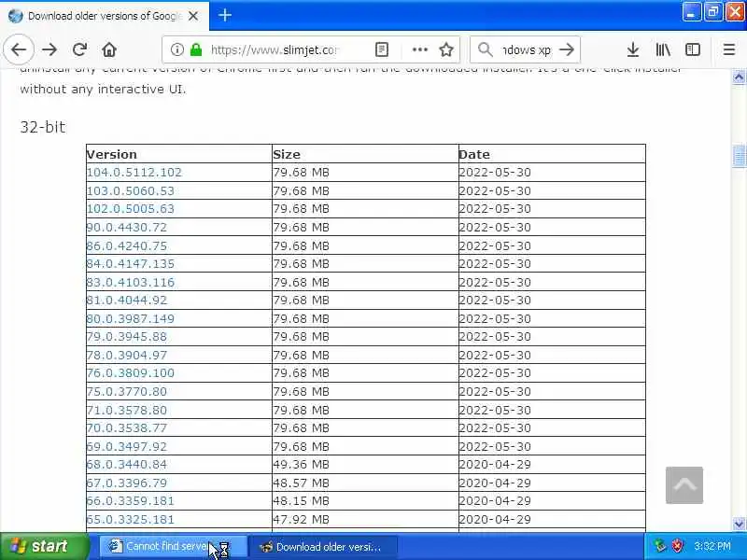Switch to Cannot find server taskbar window
Screen dimensions: 747x560
click(174, 546)
